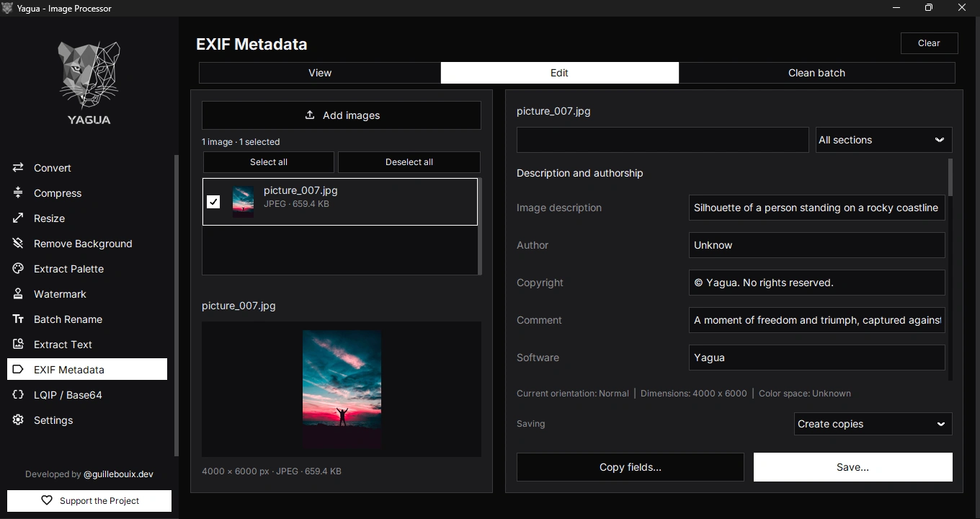
Task: Click the Save... button
Action: 852,467
